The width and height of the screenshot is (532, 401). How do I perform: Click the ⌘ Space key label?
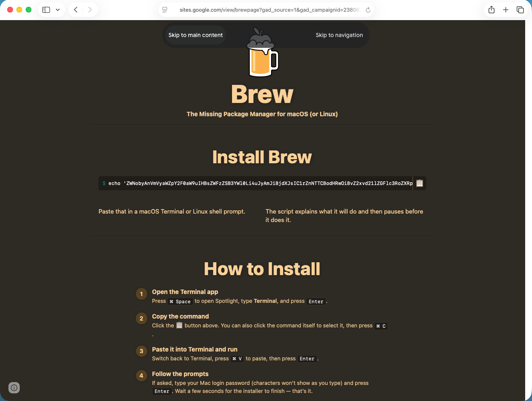coord(180,301)
